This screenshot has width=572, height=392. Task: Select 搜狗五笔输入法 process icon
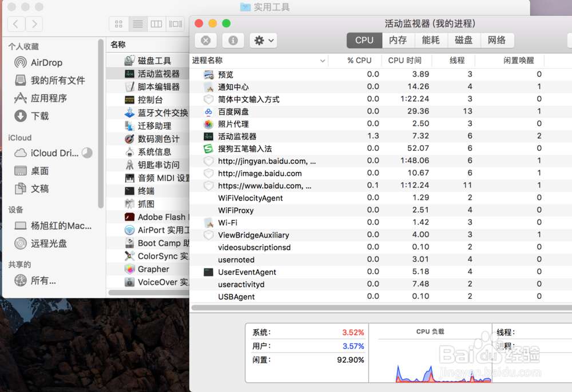[209, 149]
